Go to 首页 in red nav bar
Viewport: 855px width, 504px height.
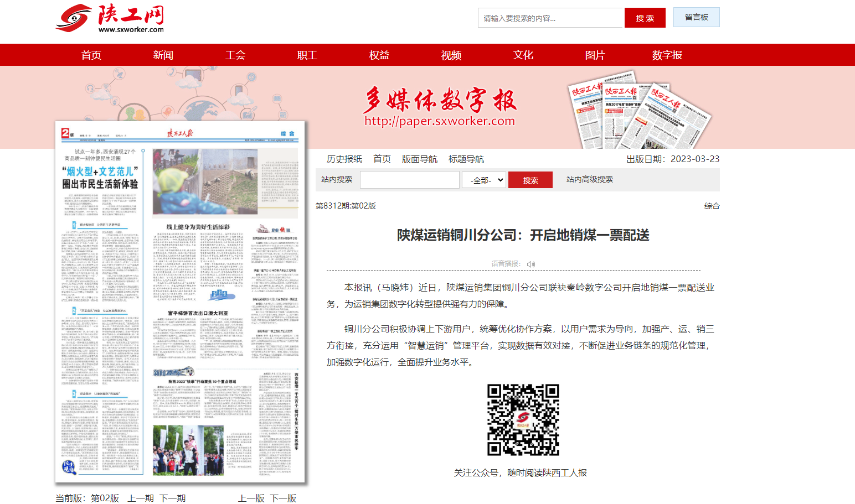point(91,55)
